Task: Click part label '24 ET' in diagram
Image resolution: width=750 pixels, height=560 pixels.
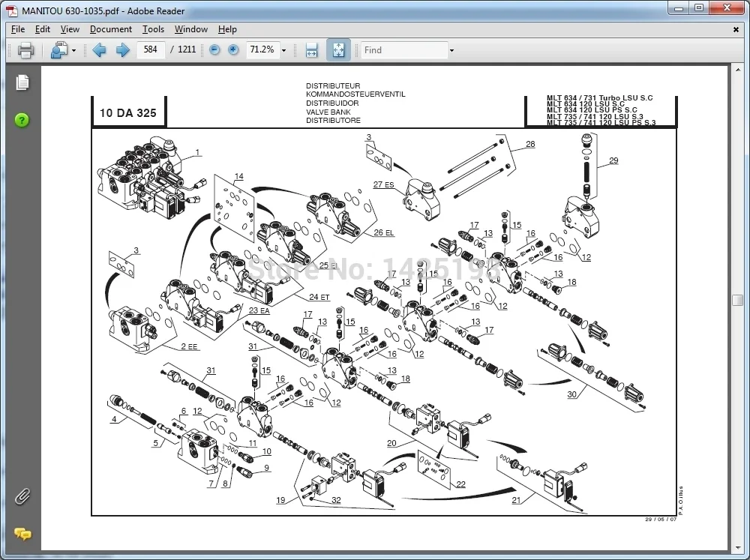Action: click(x=319, y=297)
